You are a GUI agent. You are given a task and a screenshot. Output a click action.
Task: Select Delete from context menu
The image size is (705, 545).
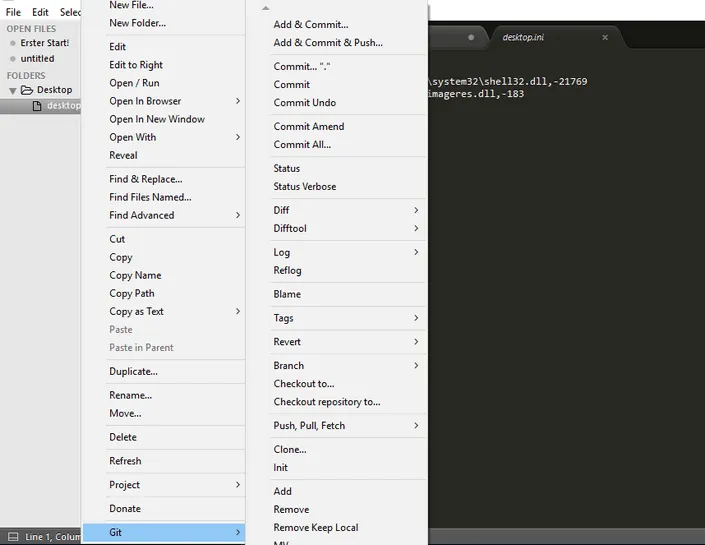click(x=123, y=437)
